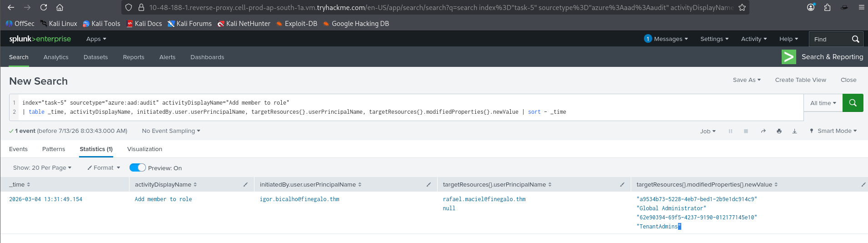Open the Alerts navigation item
The height and width of the screenshot is (243, 868).
click(x=167, y=57)
